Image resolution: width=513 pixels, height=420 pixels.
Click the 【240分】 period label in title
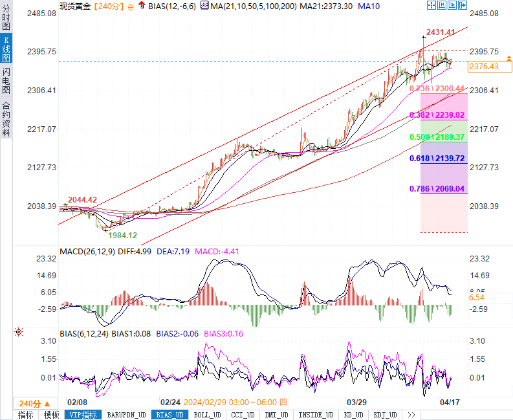[109, 6]
